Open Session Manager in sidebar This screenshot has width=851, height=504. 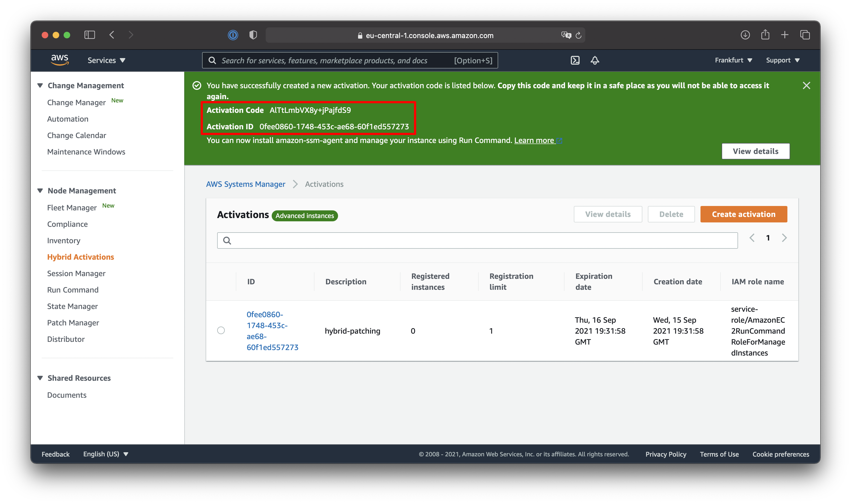coord(76,273)
